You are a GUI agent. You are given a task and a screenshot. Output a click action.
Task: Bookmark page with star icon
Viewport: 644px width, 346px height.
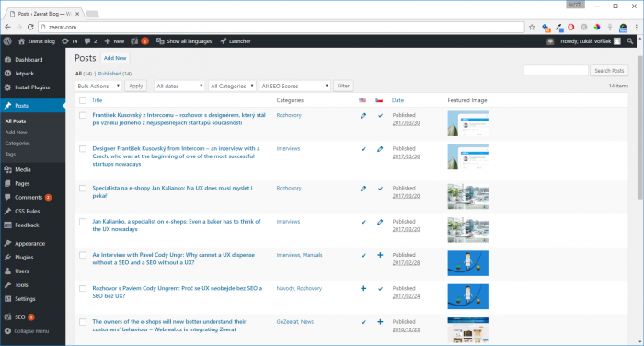[x=532, y=27]
